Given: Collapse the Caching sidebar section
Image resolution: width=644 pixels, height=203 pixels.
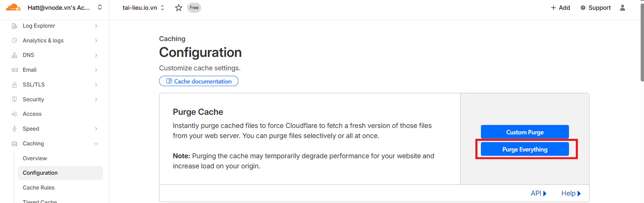Looking at the screenshot, I should tap(96, 144).
